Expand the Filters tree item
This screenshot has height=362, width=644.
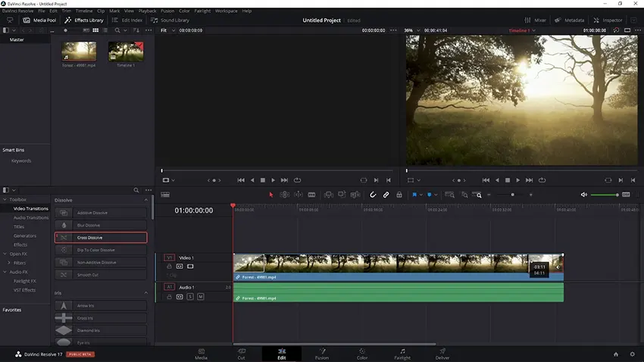click(x=9, y=263)
